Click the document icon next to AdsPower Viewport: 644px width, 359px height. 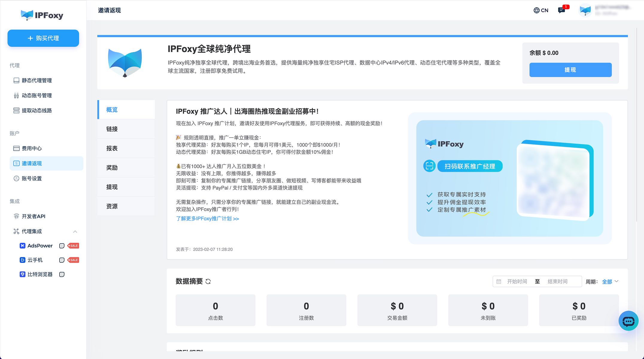(62, 246)
